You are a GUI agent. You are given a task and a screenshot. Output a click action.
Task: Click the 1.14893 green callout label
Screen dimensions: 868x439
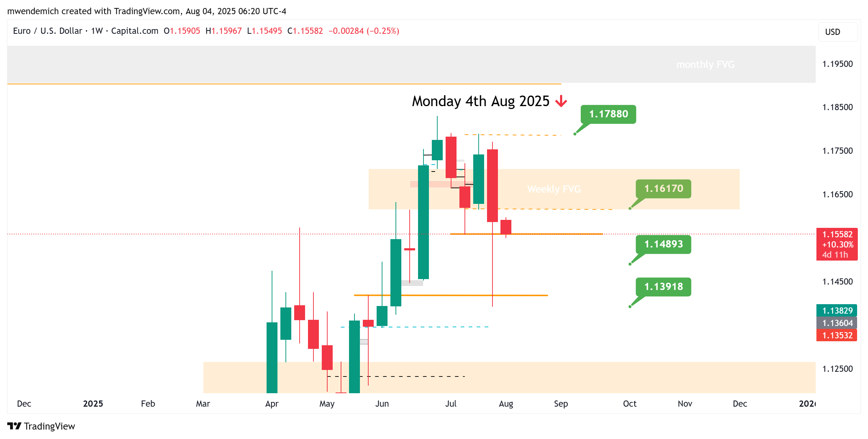663,244
